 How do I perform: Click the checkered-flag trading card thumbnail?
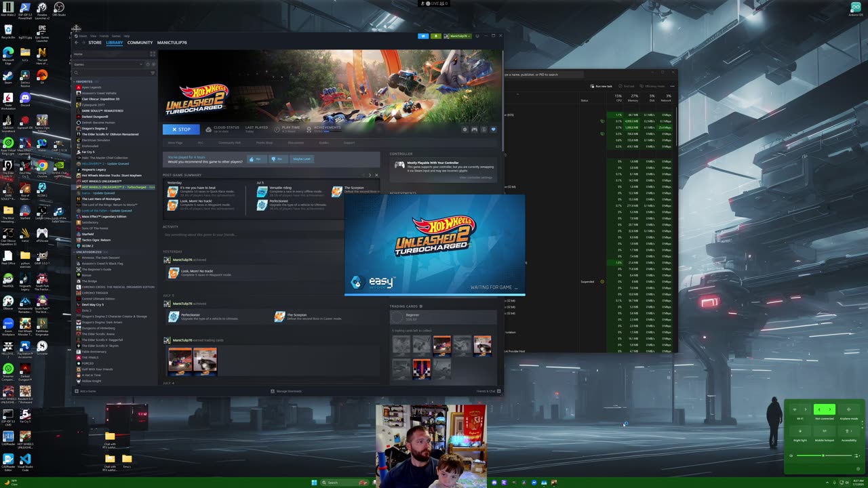coord(421,369)
